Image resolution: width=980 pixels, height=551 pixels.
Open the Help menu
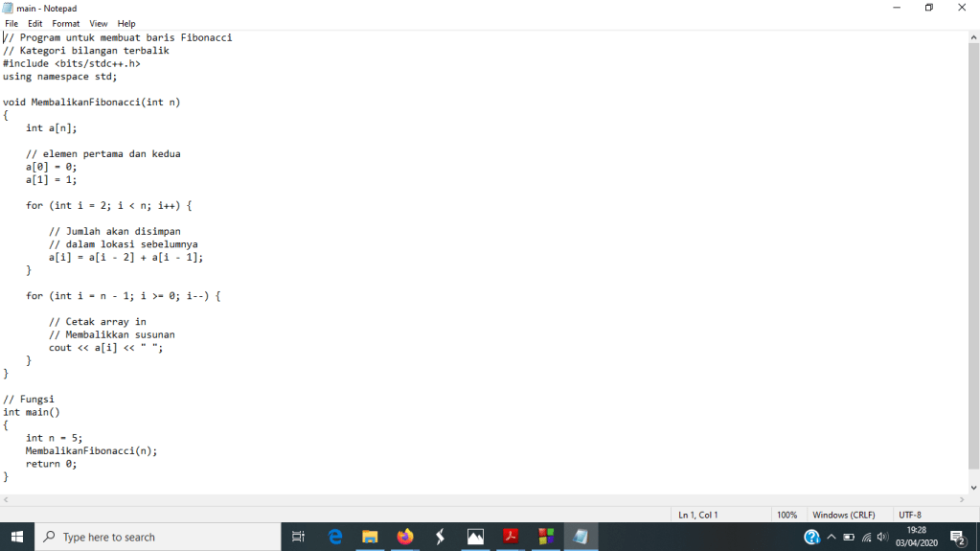point(126,24)
